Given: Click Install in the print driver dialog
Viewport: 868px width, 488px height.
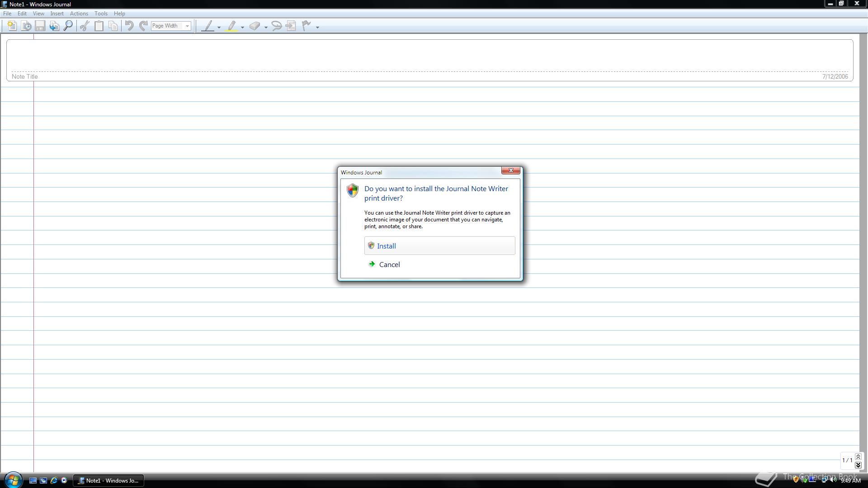Looking at the screenshot, I should point(439,246).
